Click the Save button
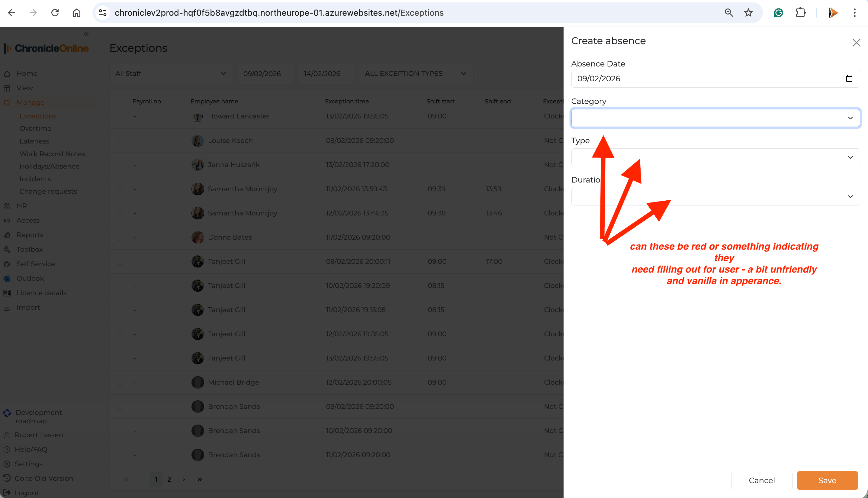868x498 pixels. pos(827,480)
